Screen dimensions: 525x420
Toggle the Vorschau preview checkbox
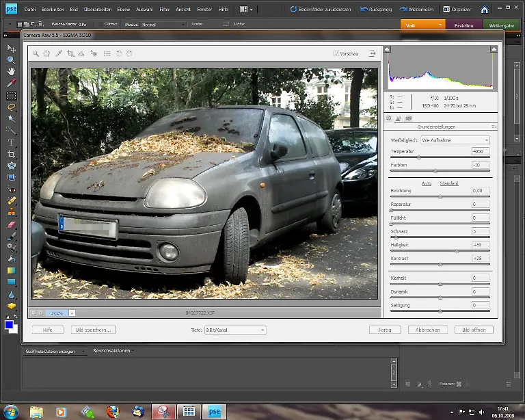coord(336,53)
